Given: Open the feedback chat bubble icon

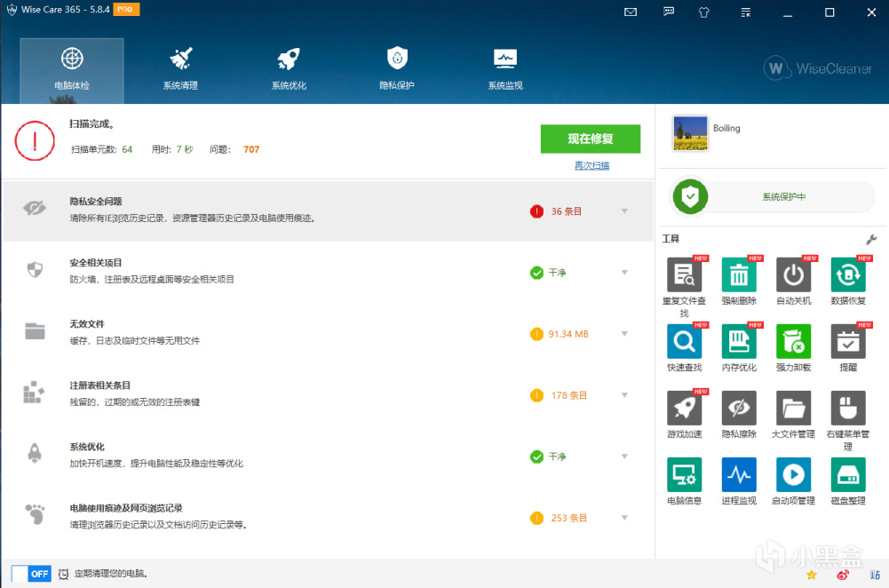Looking at the screenshot, I should 669,12.
